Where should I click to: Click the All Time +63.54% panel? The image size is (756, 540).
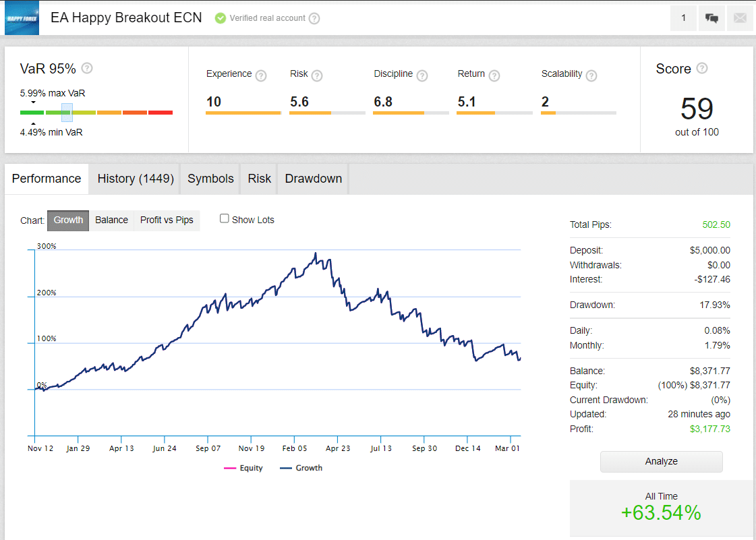(x=661, y=506)
